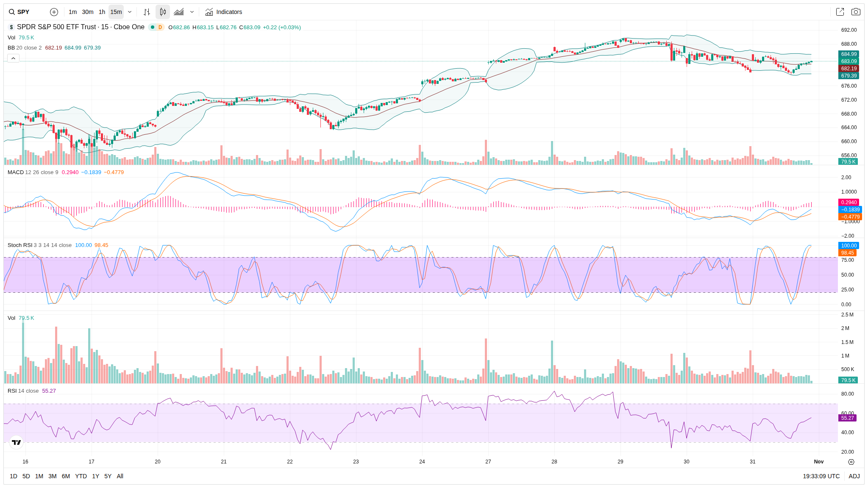Click the TradingView logo icon
Viewport: 868px width, 488px height.
[16, 442]
